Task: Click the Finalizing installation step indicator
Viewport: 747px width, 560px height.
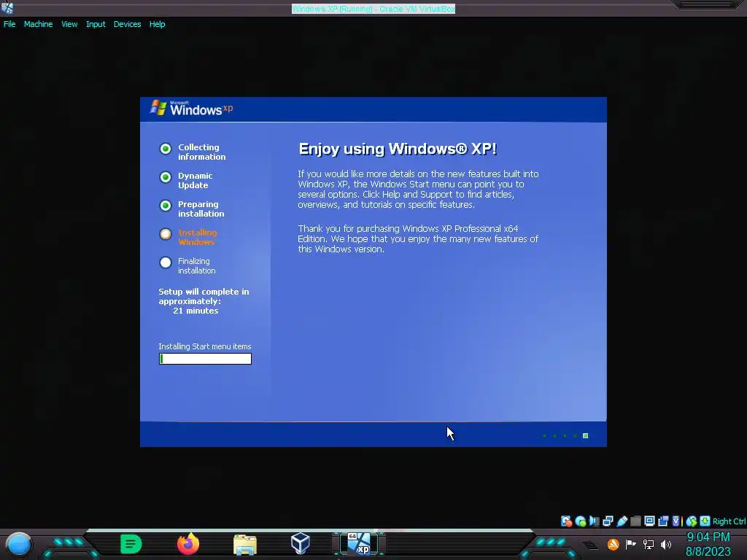Action: pyautogui.click(x=166, y=262)
